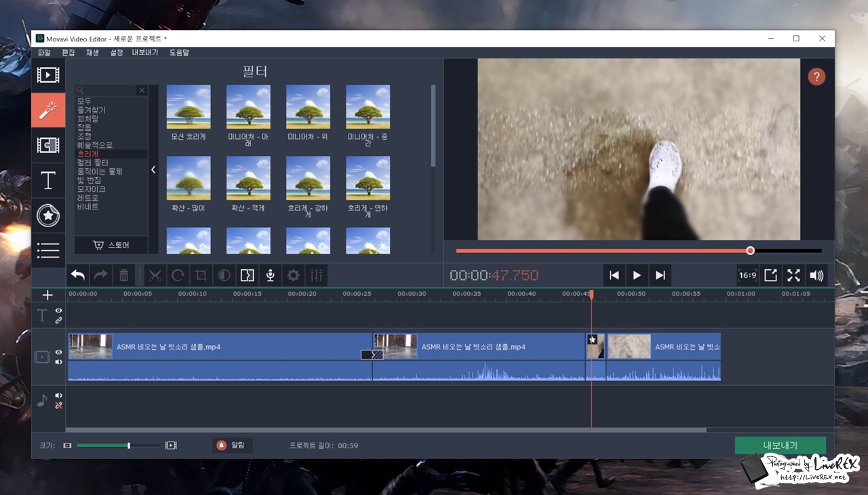Click the filter list vertical scrollbar
Image resolution: width=868 pixels, height=495 pixels.
coord(433,125)
